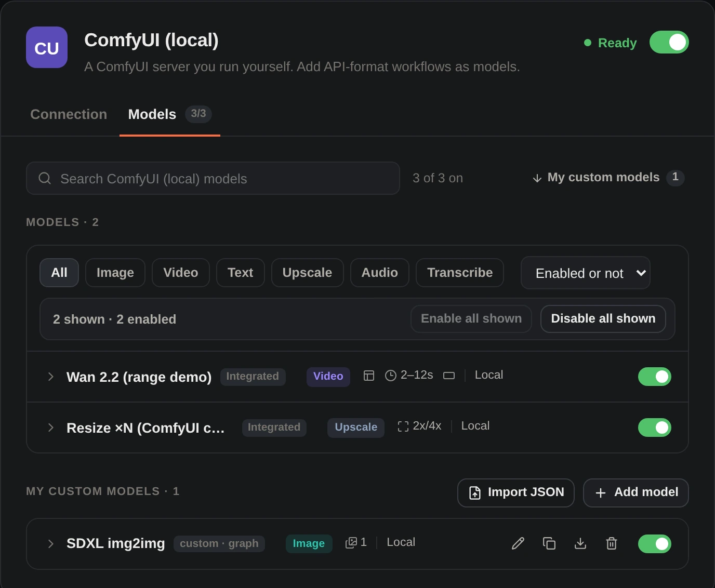Click the layout icon in the Wan 2.2 row
Image resolution: width=715 pixels, height=588 pixels.
pyautogui.click(x=369, y=376)
